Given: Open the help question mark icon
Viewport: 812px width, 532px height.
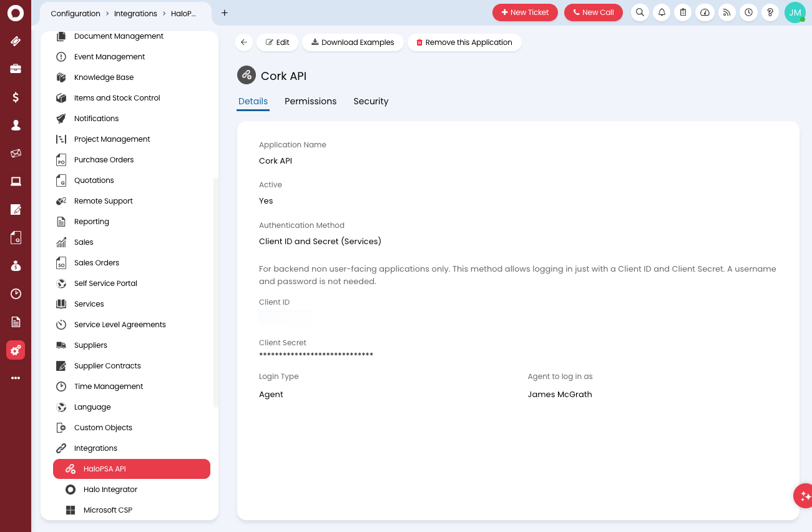Looking at the screenshot, I should pos(770,12).
